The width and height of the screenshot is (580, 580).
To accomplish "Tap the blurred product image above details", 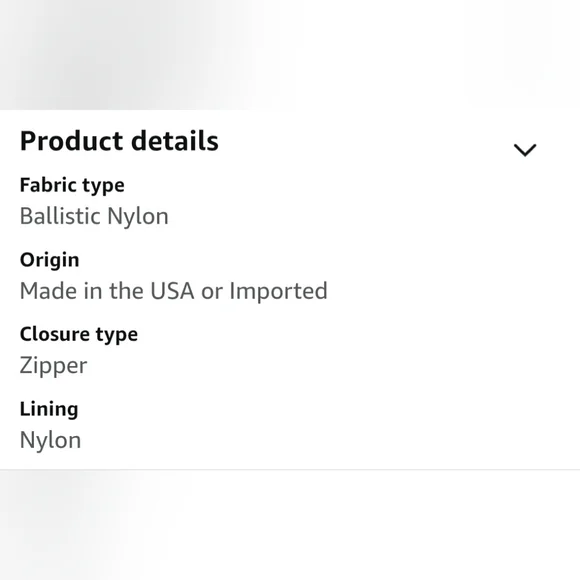I will tap(290, 55).
